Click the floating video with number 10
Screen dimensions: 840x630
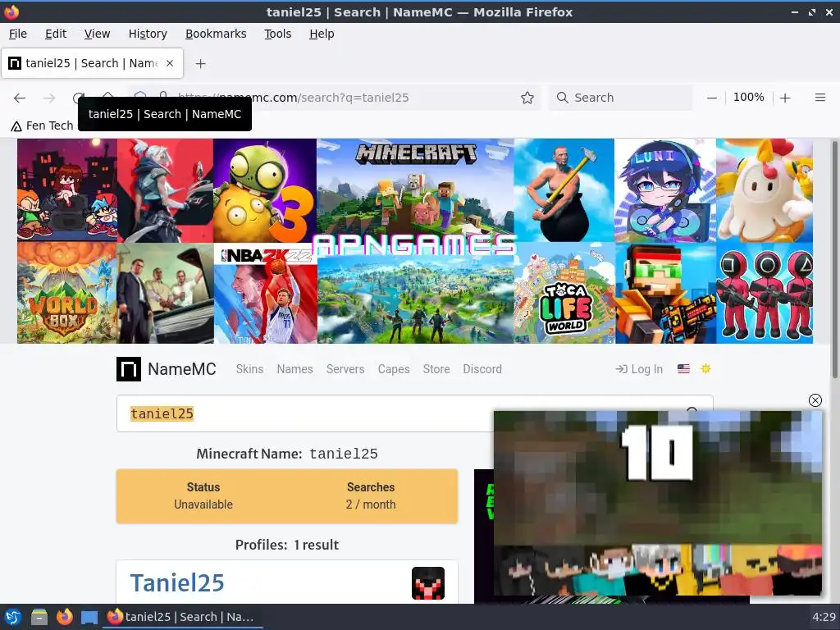coord(658,503)
